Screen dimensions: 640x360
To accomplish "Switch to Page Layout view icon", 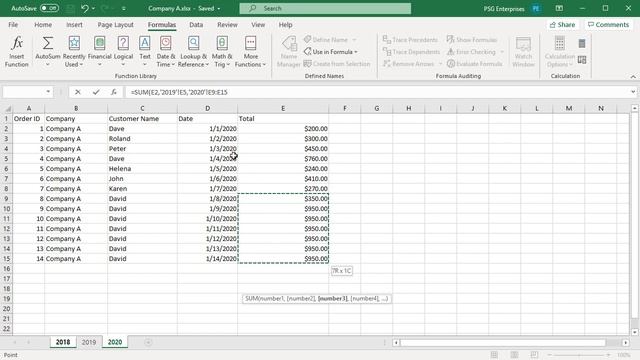I will pos(514,355).
